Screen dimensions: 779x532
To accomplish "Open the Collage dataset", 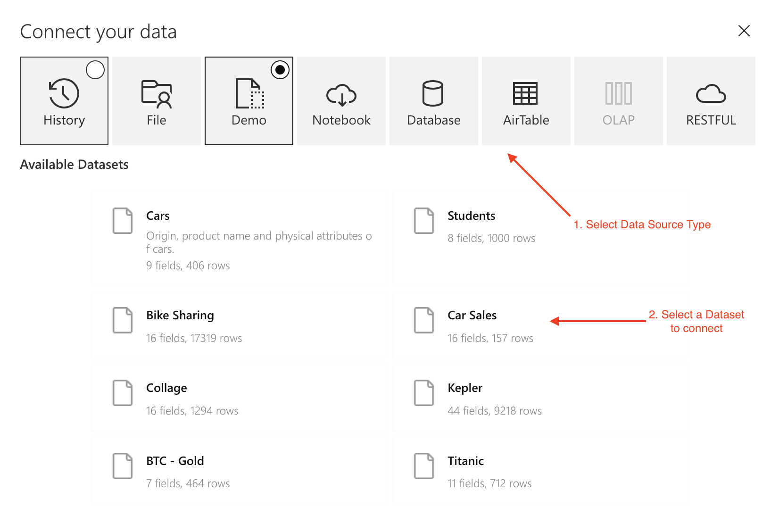I will pos(238,399).
